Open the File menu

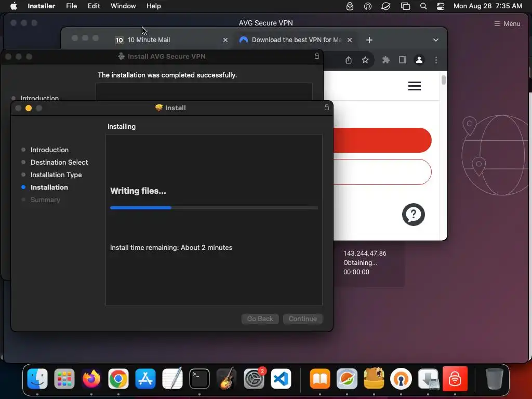[71, 6]
